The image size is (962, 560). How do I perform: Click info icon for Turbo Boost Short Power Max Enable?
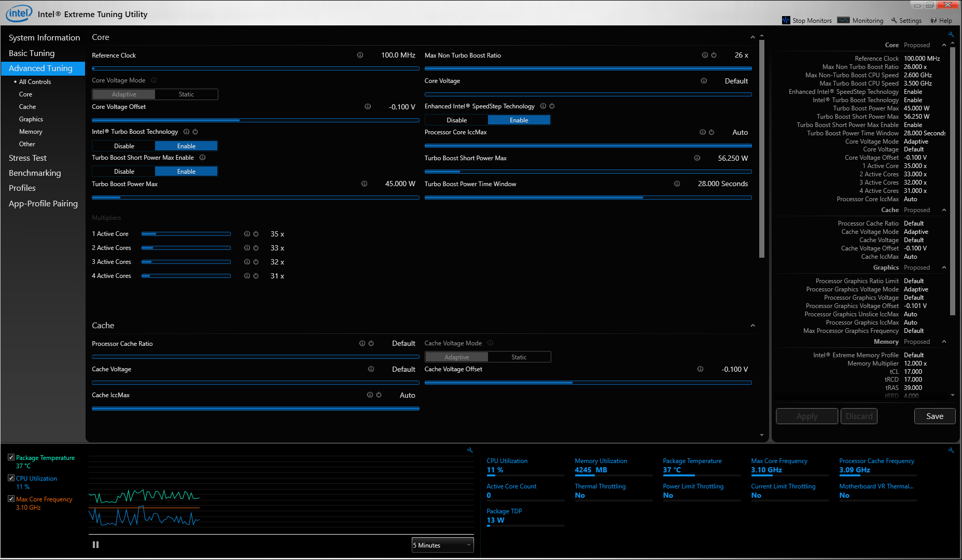[203, 158]
